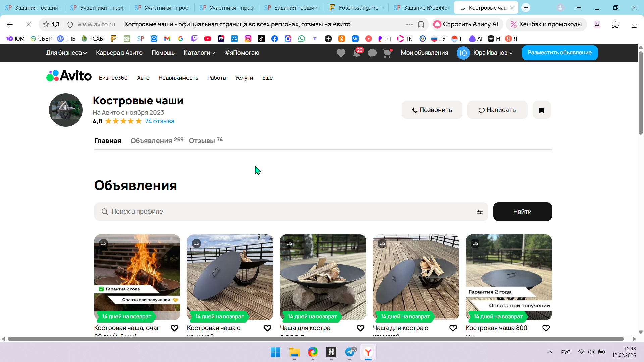The height and width of the screenshot is (362, 644).
Task: Open browser extensions puzzle icon
Action: pyautogui.click(x=615, y=24)
